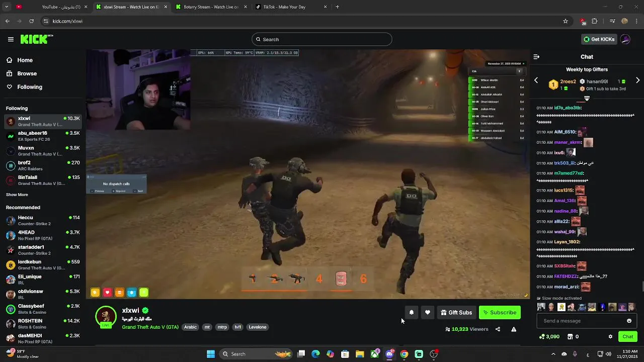Open taskbar clock showing 1:10 AM
Screen dimensions: 644x362
point(630,354)
